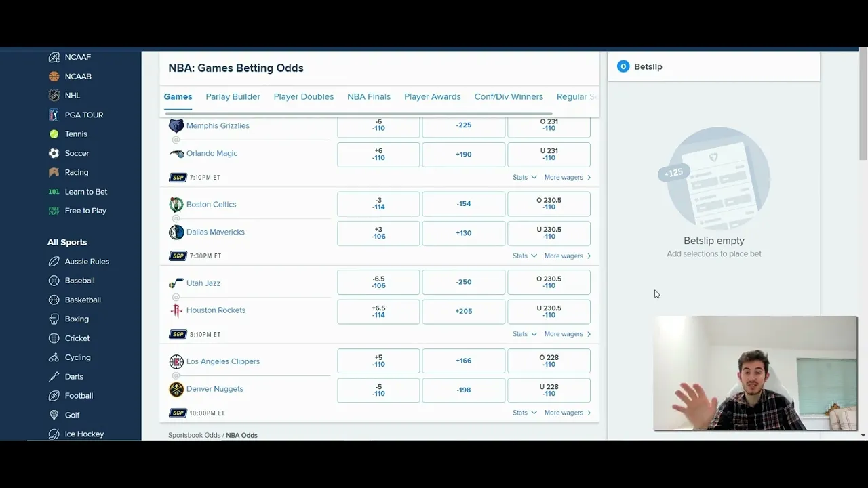Open the Dallas Mavericks team link
868x488 pixels.
215,232
